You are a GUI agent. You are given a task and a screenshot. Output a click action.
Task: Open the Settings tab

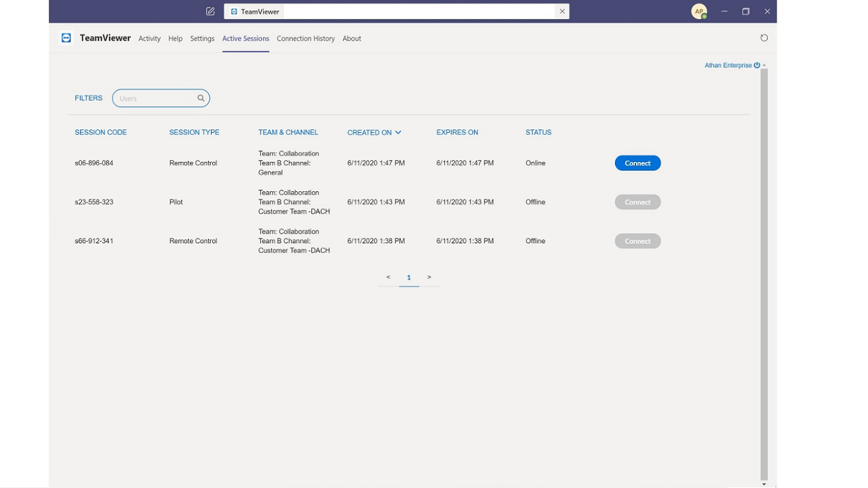tap(202, 39)
